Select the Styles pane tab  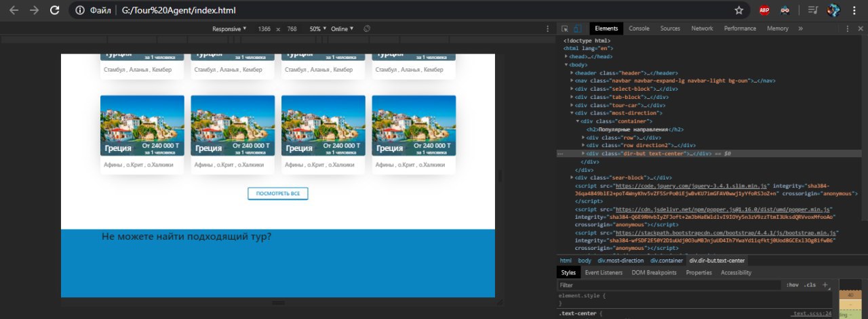click(568, 272)
